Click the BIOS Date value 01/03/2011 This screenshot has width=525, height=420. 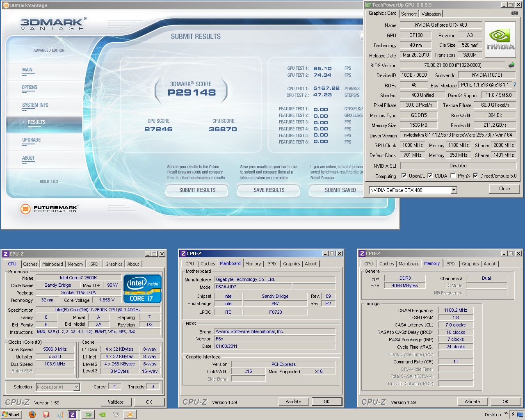(275, 346)
